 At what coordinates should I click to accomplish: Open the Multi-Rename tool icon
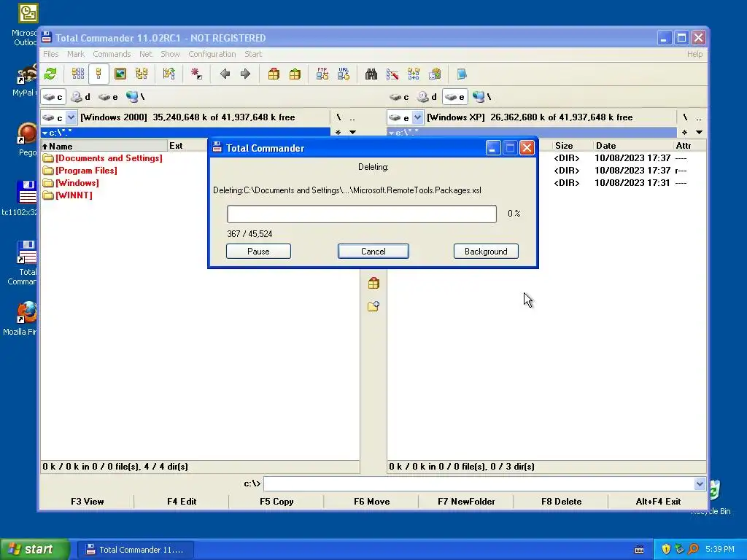[x=392, y=74]
